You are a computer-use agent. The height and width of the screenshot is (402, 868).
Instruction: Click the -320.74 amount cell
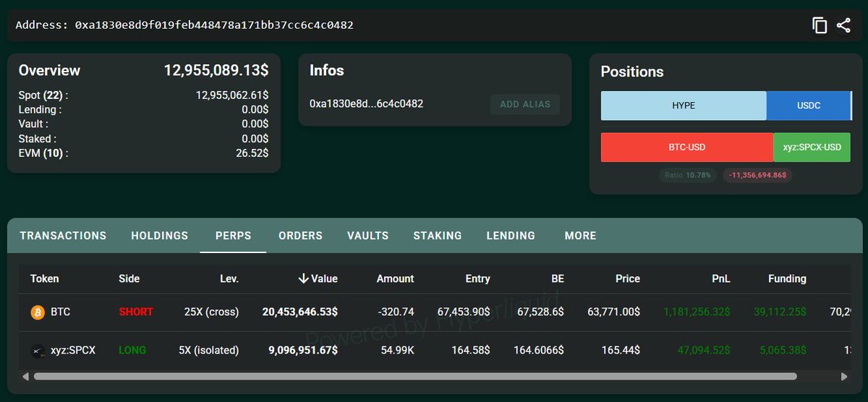pyautogui.click(x=397, y=312)
